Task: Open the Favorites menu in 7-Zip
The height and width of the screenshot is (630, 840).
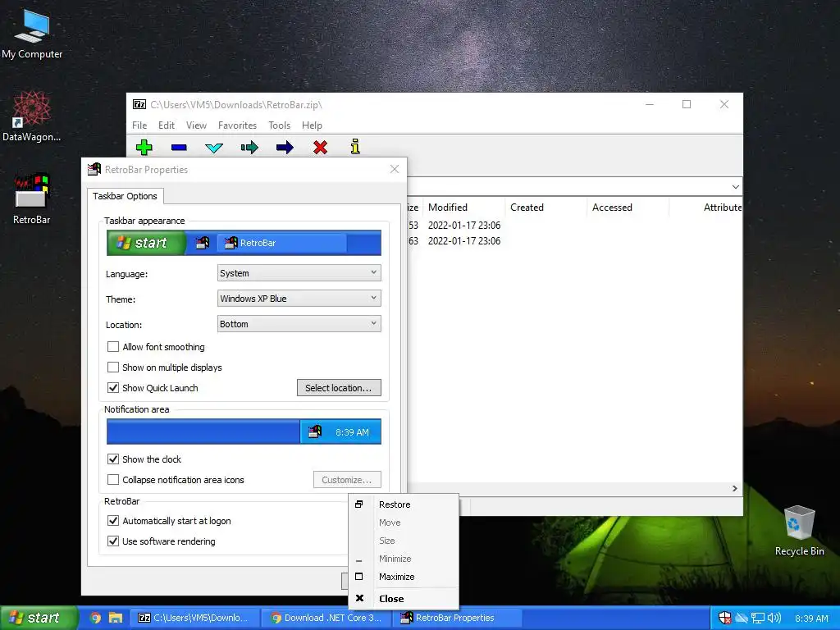Action: point(237,126)
